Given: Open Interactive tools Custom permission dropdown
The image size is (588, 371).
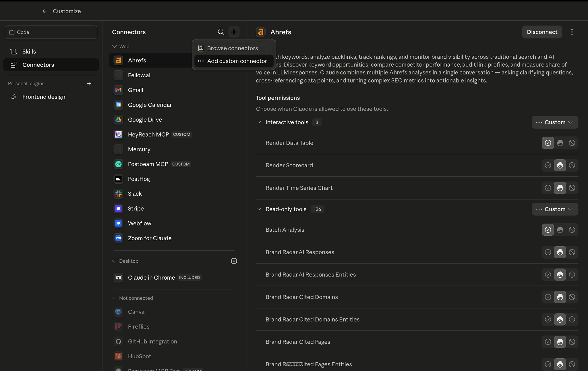Looking at the screenshot, I should 555,122.
